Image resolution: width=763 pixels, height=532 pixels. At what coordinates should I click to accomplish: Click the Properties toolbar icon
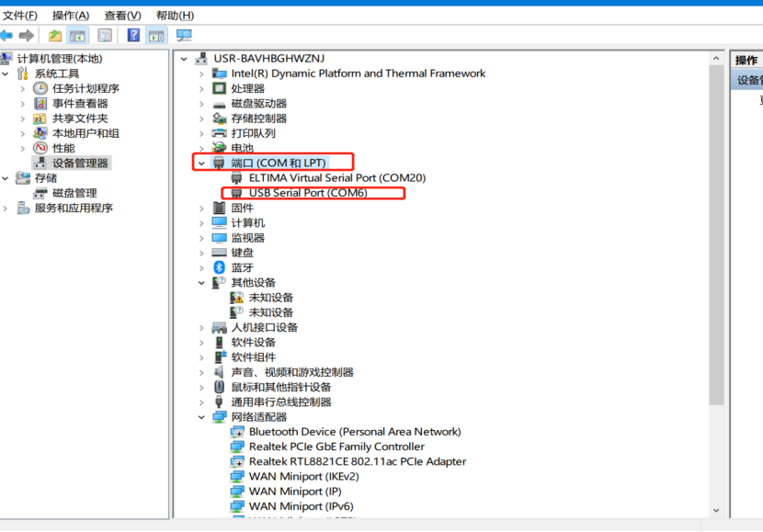(x=105, y=36)
